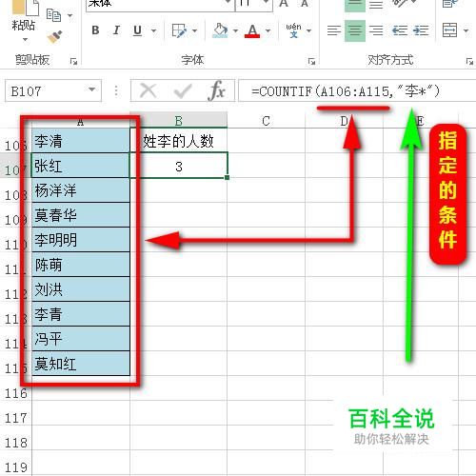Viewport: 476px width, 476px height.
Task: Select result cell showing 3
Action: click(x=179, y=166)
